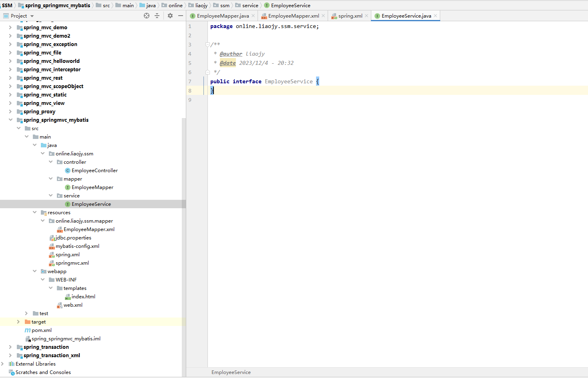This screenshot has width=588, height=378.
Task: Click the locate/select opened file icon
Action: tap(147, 16)
